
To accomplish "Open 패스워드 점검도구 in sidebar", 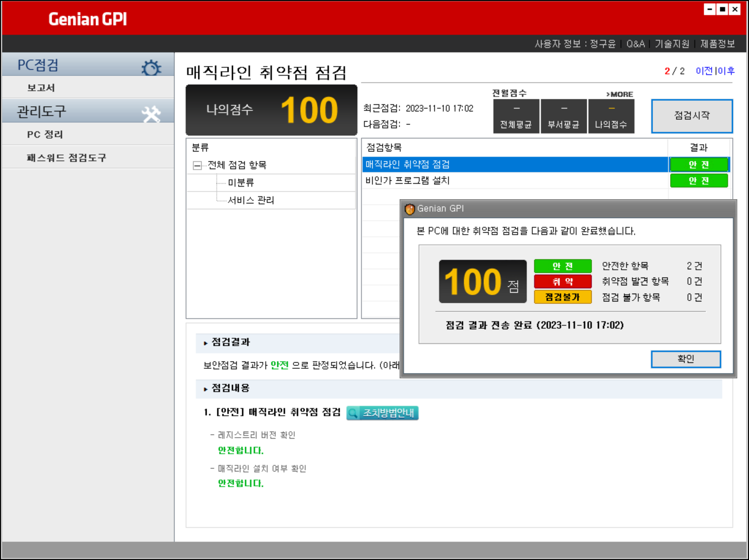I will 66,158.
